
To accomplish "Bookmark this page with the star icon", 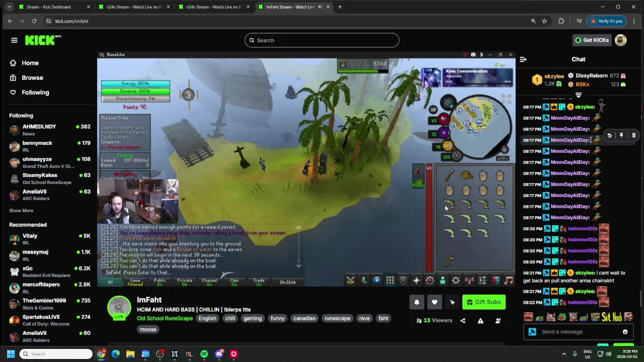I will (x=544, y=21).
